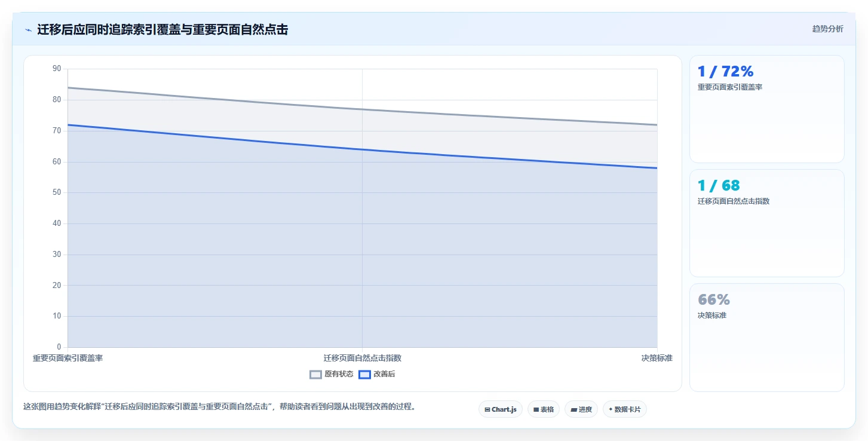Viewport: 868px width, 441px height.
Task: Click the 决策标准 x-axis label
Action: [657, 358]
